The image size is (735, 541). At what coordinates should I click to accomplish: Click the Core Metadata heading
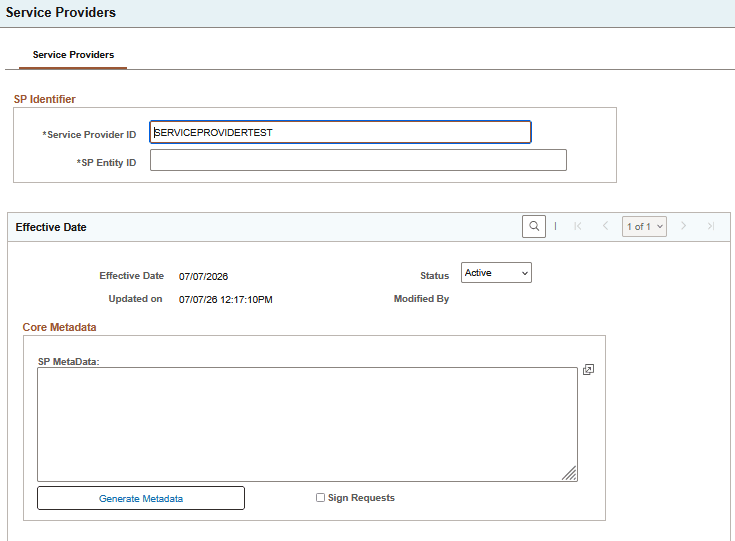click(x=60, y=327)
